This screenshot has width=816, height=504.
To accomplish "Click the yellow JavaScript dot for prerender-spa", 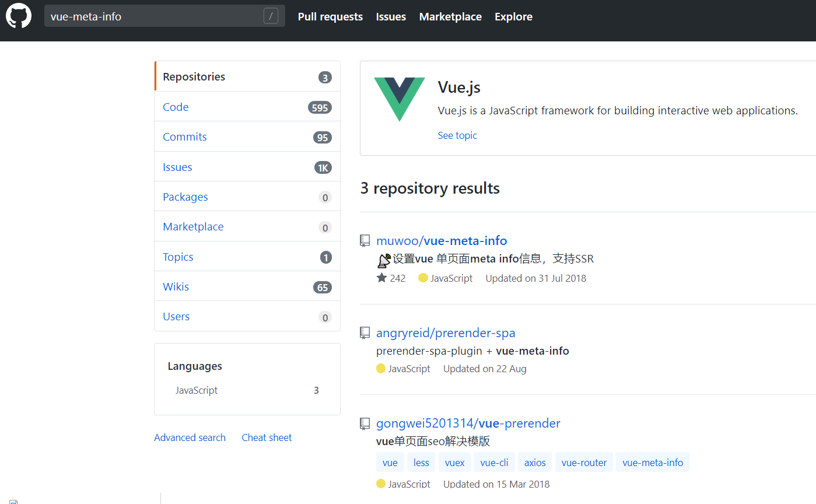I will point(381,368).
